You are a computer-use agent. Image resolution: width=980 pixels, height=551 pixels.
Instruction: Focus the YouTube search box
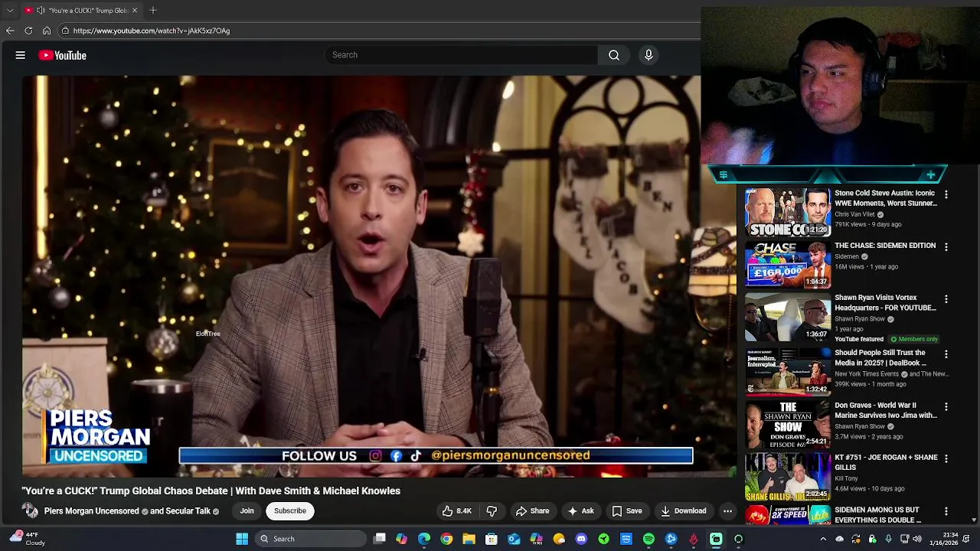461,55
